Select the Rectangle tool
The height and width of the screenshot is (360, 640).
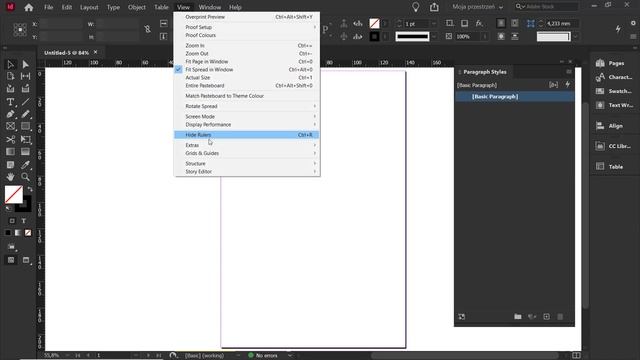coord(25,127)
